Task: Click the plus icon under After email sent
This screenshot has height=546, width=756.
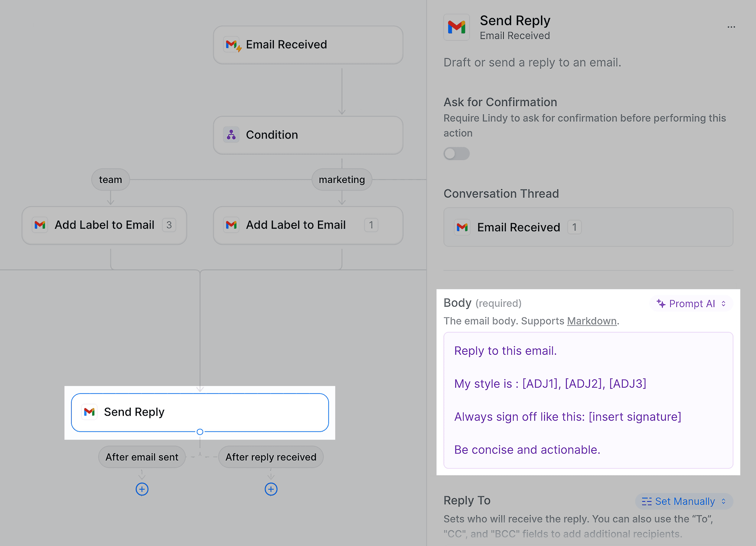Action: click(142, 489)
